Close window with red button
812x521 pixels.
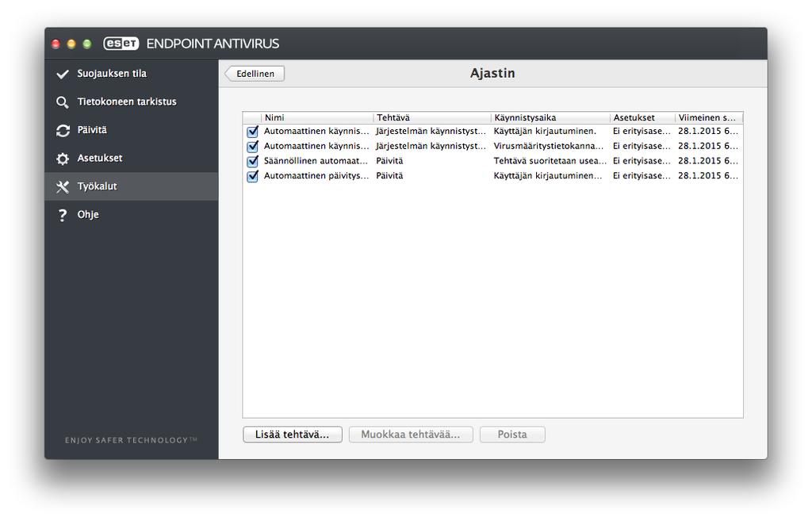[x=56, y=44]
